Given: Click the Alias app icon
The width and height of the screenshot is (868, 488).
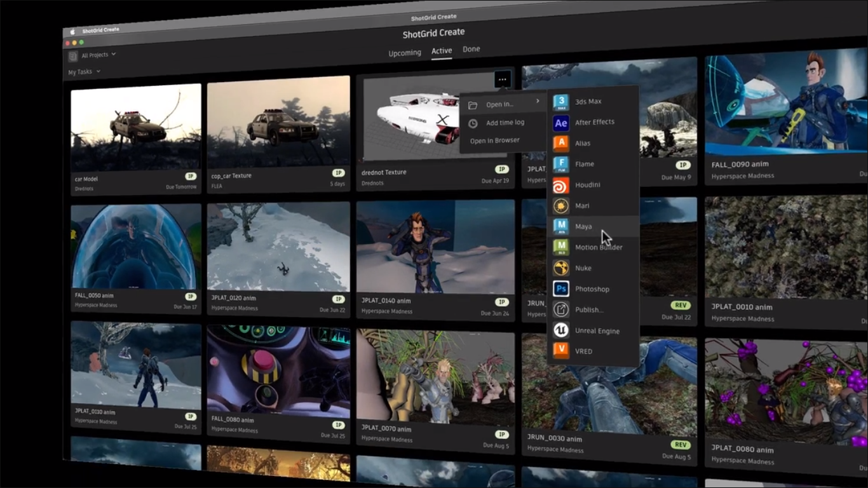Looking at the screenshot, I should coord(560,144).
